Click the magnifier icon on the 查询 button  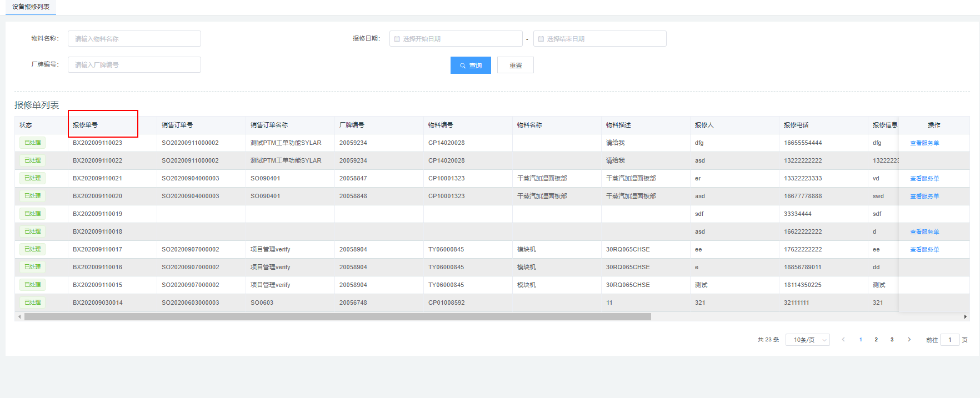click(462, 66)
